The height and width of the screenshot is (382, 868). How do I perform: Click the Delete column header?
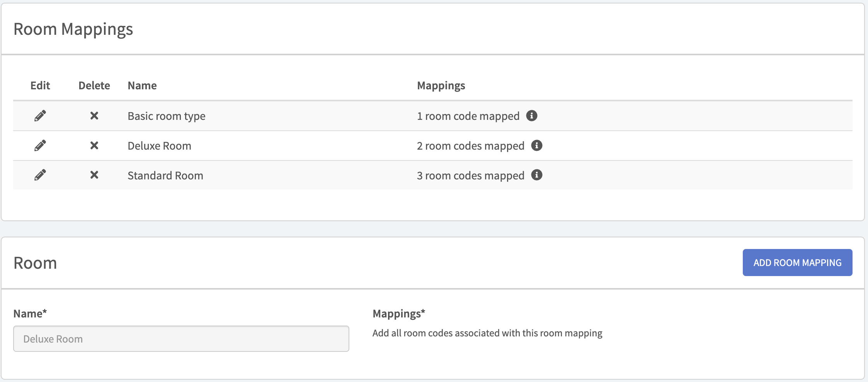click(x=94, y=85)
